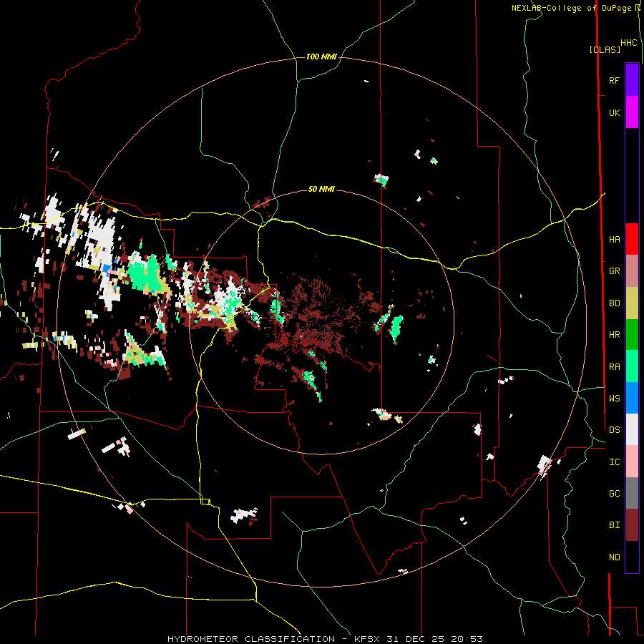The height and width of the screenshot is (644, 644).
Task: Click the "20:53" timestamp
Action: coord(467,639)
